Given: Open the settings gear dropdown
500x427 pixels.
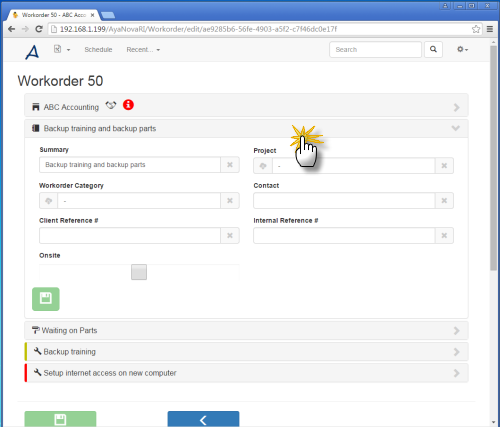Looking at the screenshot, I should tap(462, 50).
